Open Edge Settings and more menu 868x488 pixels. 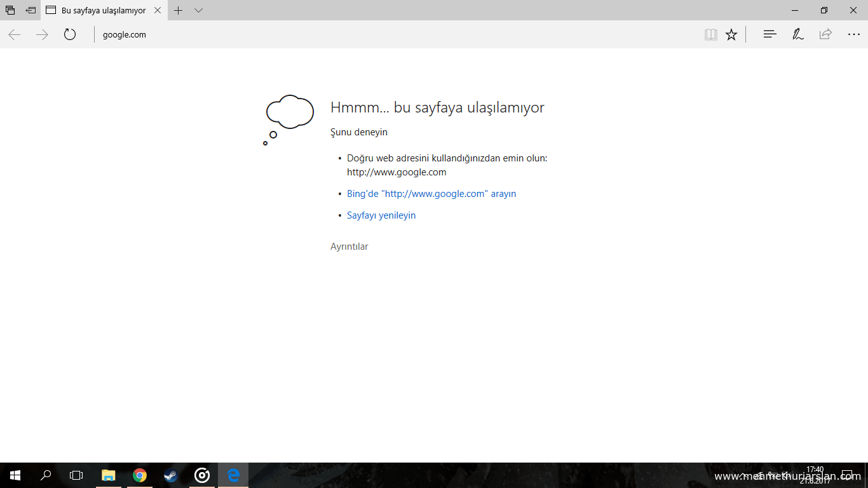[854, 34]
